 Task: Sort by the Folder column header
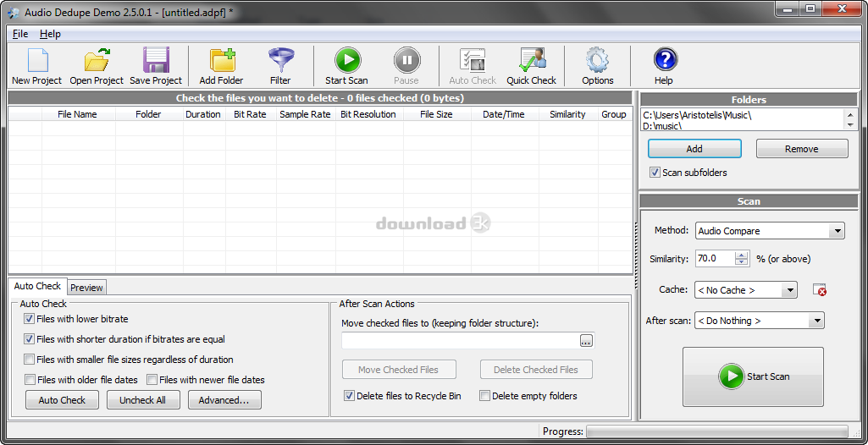pyautogui.click(x=148, y=114)
